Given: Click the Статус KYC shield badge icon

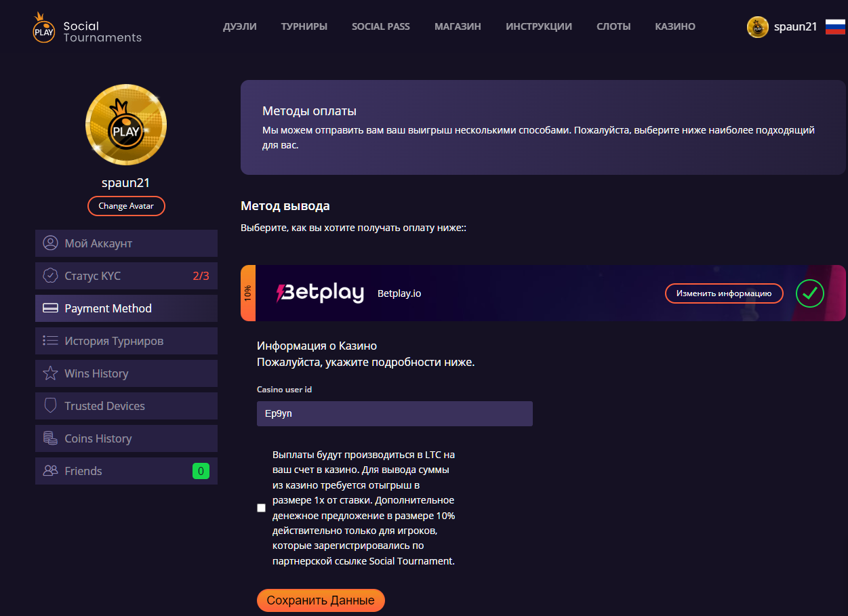Looking at the screenshot, I should click(x=50, y=276).
